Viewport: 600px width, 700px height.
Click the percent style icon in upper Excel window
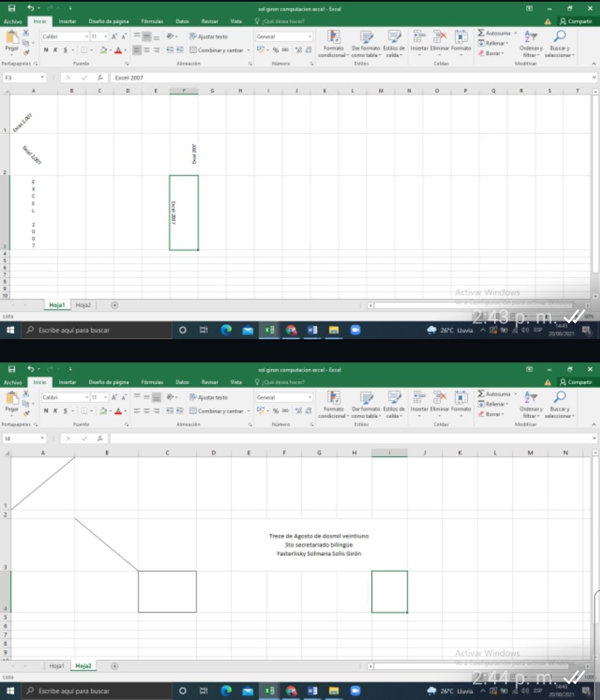pyautogui.click(x=276, y=50)
